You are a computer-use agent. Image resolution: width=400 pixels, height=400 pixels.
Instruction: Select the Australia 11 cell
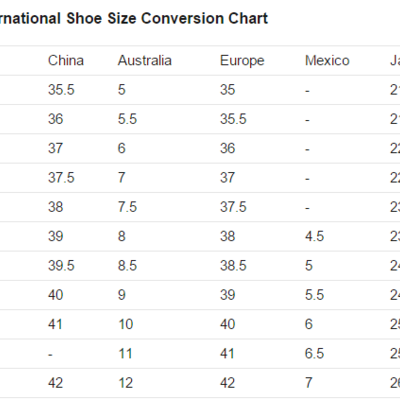point(125,354)
